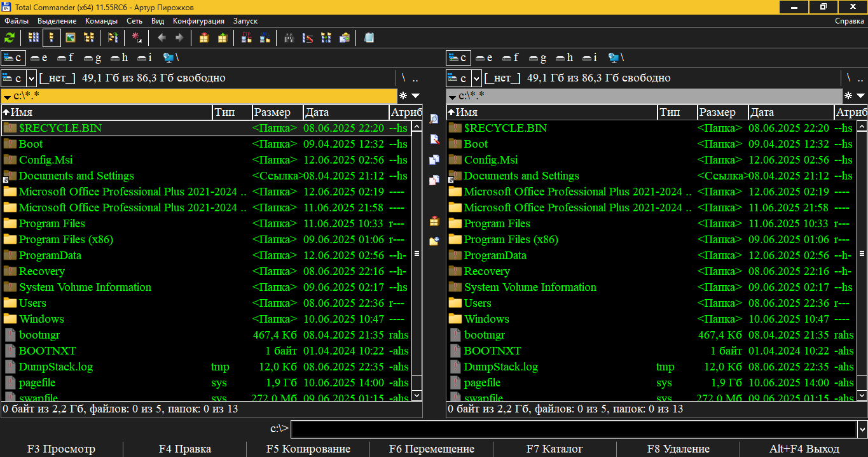Select drive c in right drive bar
Screen dimensions: 868x457
[x=458, y=58]
